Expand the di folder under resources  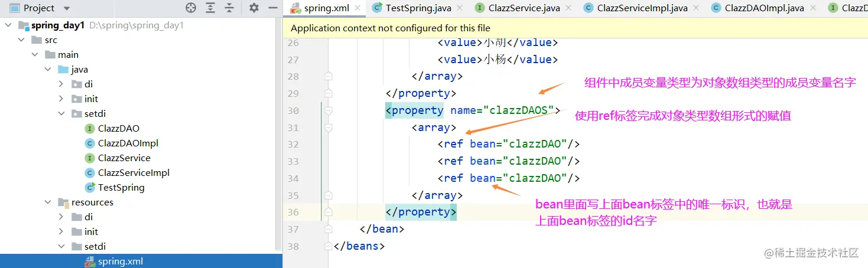point(61,217)
